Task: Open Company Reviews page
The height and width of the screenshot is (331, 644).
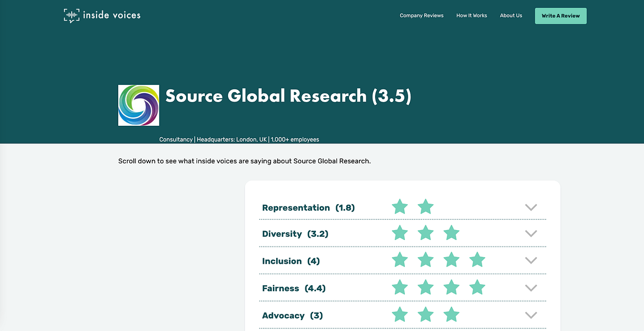Action: 421,15
